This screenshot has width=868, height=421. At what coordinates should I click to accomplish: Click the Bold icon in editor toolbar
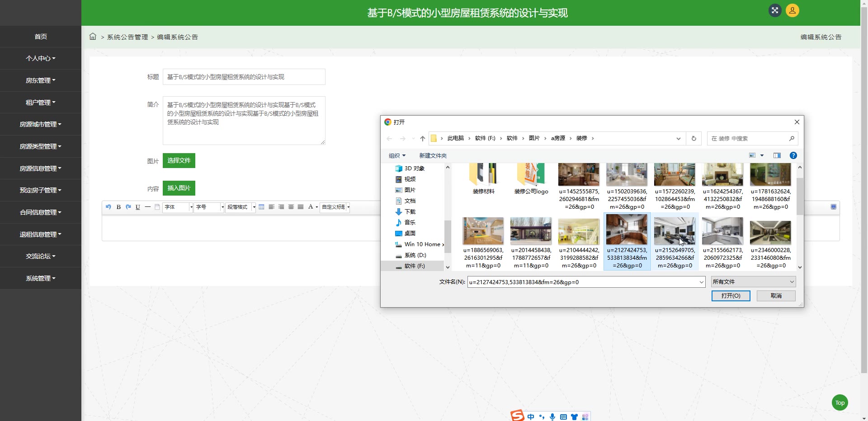(118, 207)
